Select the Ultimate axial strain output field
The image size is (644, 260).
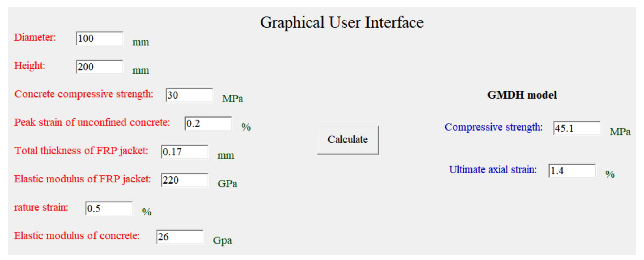click(572, 171)
